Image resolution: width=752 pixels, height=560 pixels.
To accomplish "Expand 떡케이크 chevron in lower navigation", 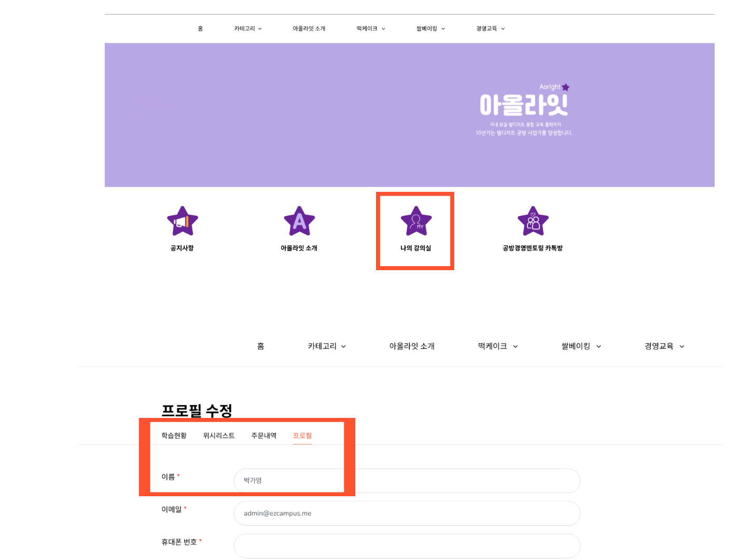I will pyautogui.click(x=516, y=346).
